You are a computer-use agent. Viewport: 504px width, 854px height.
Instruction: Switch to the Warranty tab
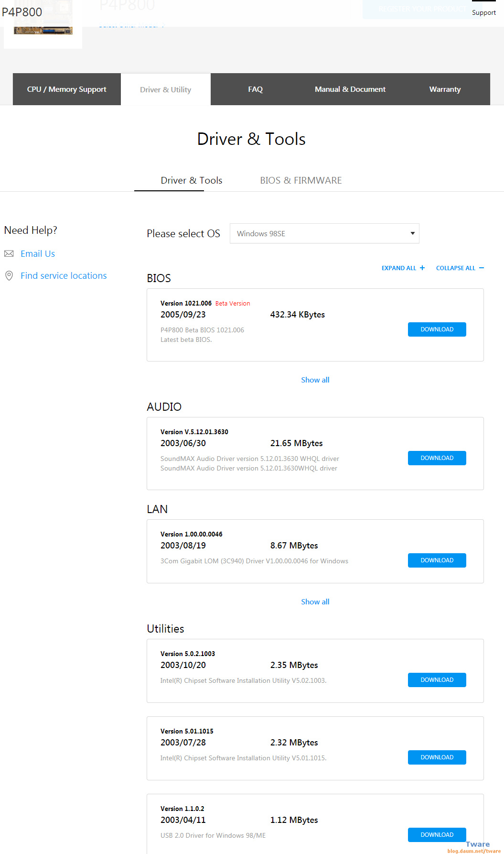tap(445, 89)
